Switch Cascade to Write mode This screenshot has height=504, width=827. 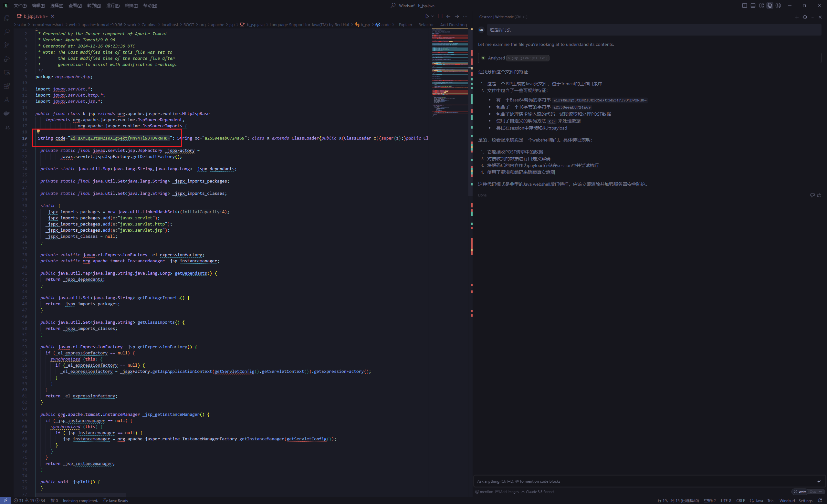(x=800, y=492)
